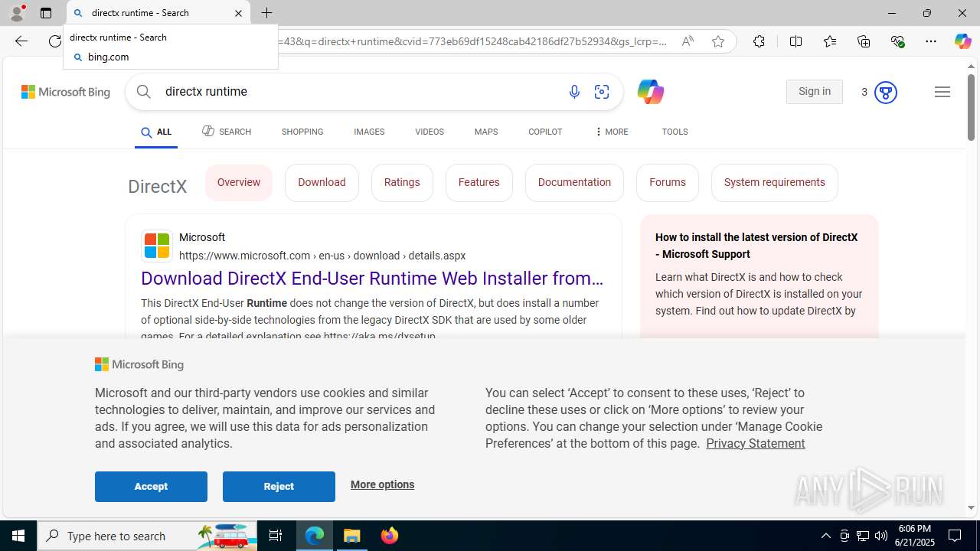Open the Windows Start menu
This screenshot has width=980, height=551.
(18, 536)
